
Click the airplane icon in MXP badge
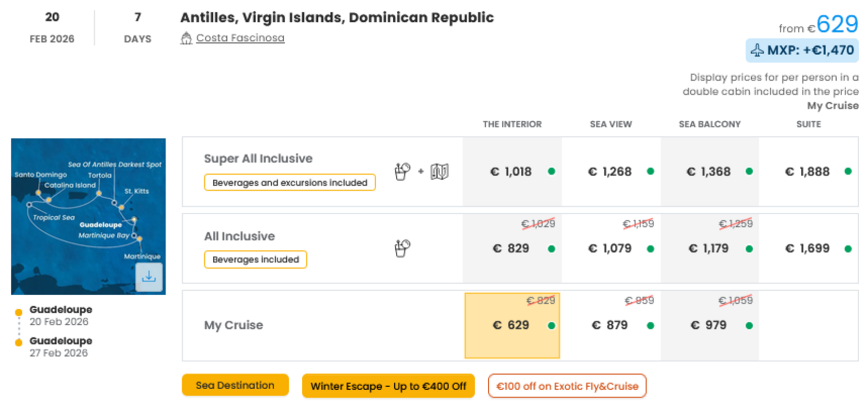point(757,51)
